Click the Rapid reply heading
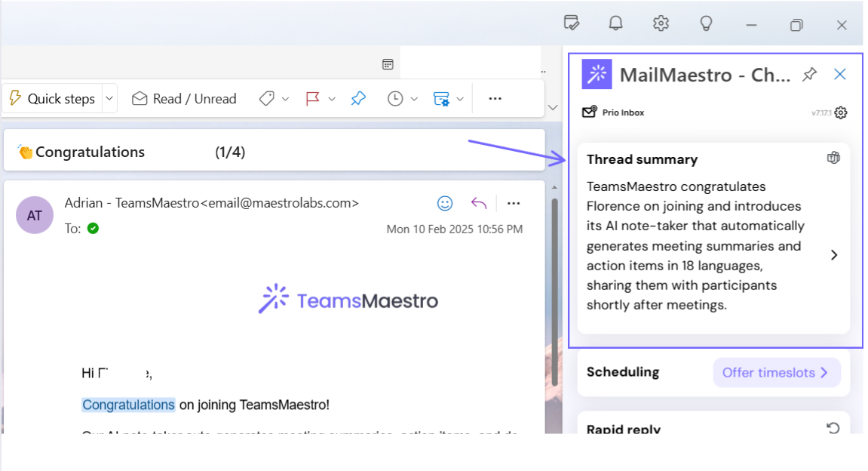This screenshot has height=471, width=868. pos(624,428)
